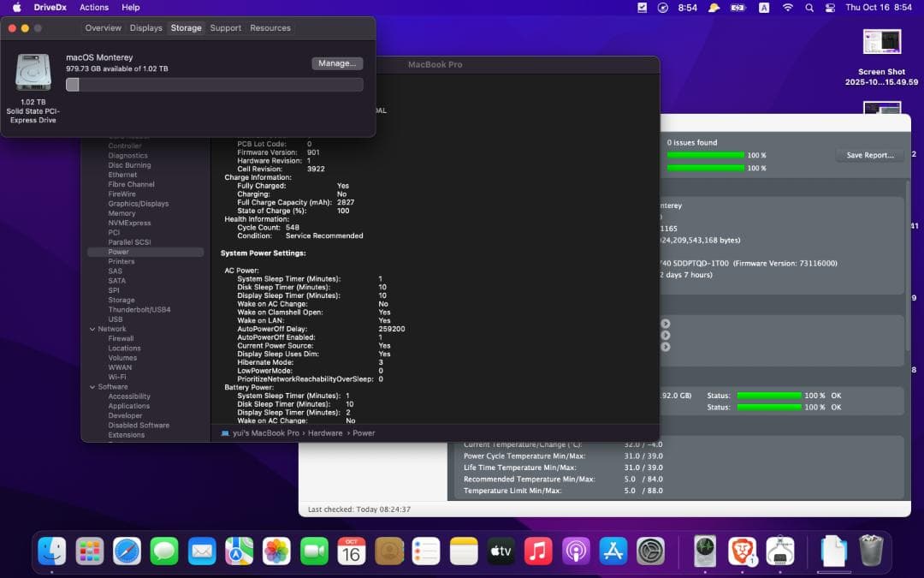The height and width of the screenshot is (578, 924).
Task: Expand the first disclosure arrow in DriveDx
Action: (x=665, y=324)
